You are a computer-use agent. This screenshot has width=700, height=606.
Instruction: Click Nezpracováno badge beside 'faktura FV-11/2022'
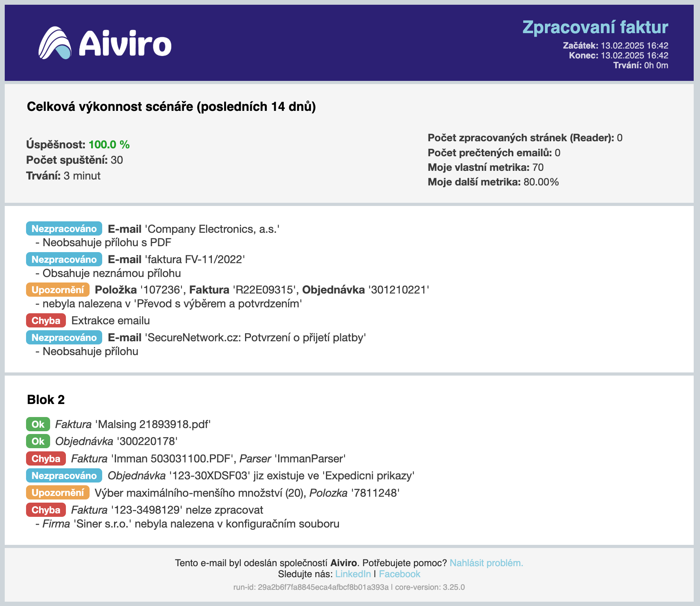pos(64,259)
